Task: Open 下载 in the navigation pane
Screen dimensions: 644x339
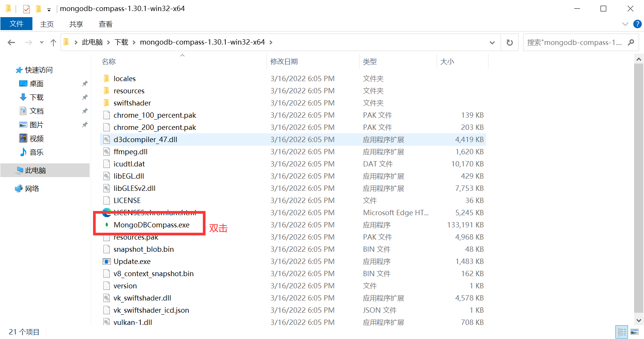Action: click(37, 98)
